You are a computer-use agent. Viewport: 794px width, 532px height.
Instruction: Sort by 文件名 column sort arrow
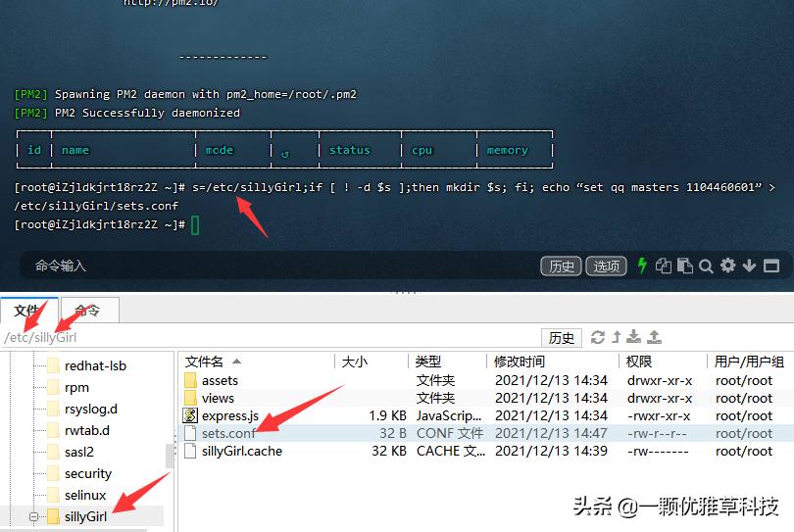[236, 362]
